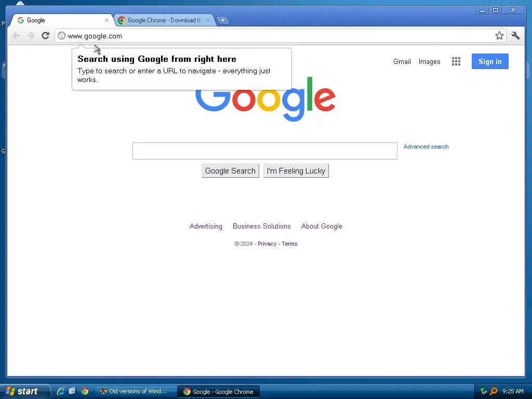Viewport: 532px width, 399px height.
Task: Open the Privacy link
Action: click(x=267, y=244)
